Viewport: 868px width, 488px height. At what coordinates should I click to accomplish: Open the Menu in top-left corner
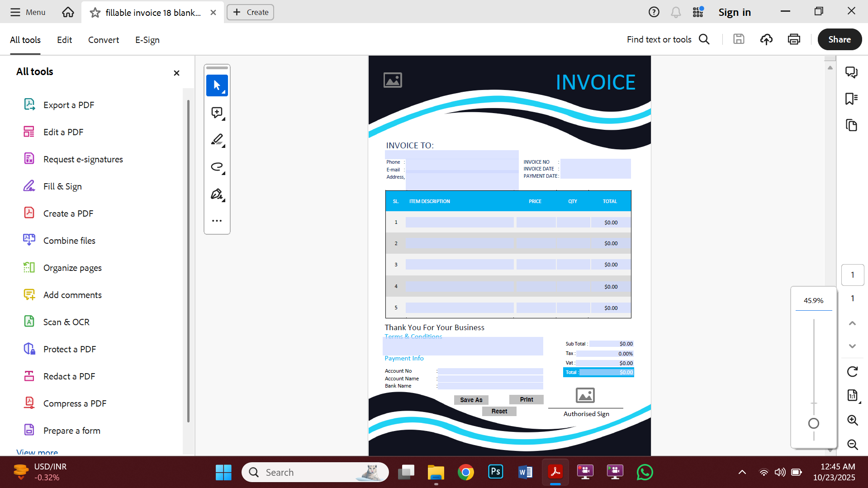[x=27, y=12]
